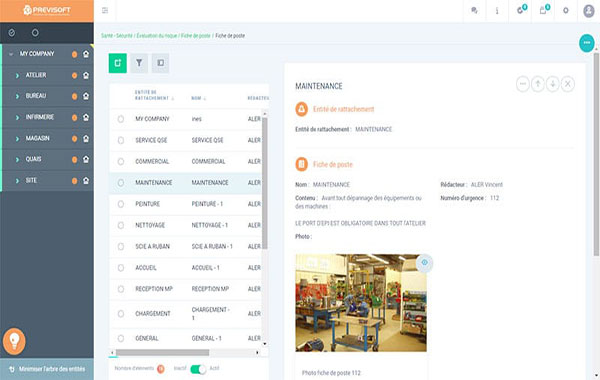
Task: Open the filter funnel tool
Action: click(x=139, y=63)
